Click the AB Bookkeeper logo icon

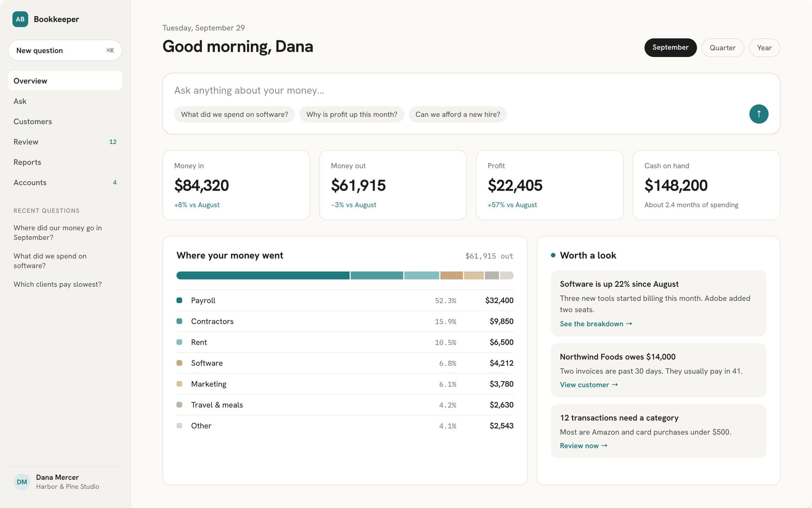tap(20, 19)
